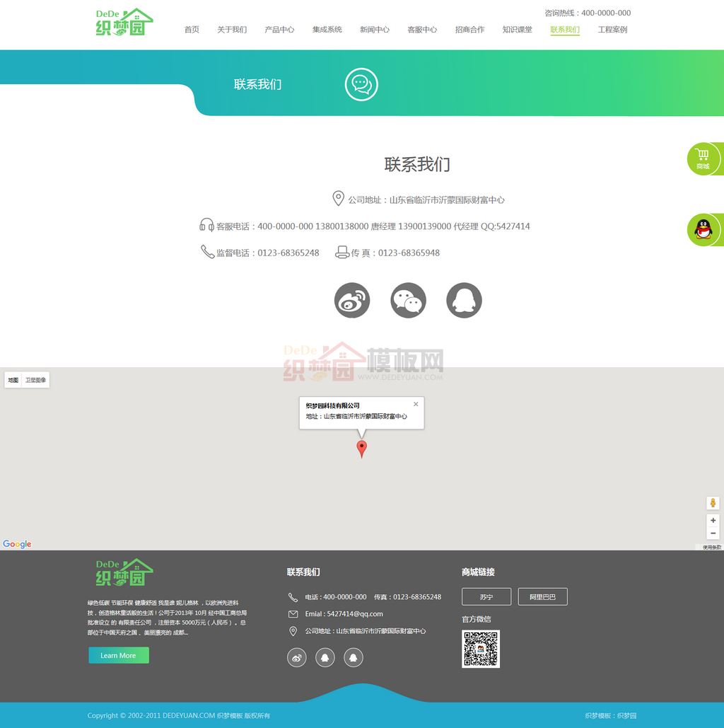Click the large WeChat icon
The height and width of the screenshot is (728, 724).
coord(408,301)
